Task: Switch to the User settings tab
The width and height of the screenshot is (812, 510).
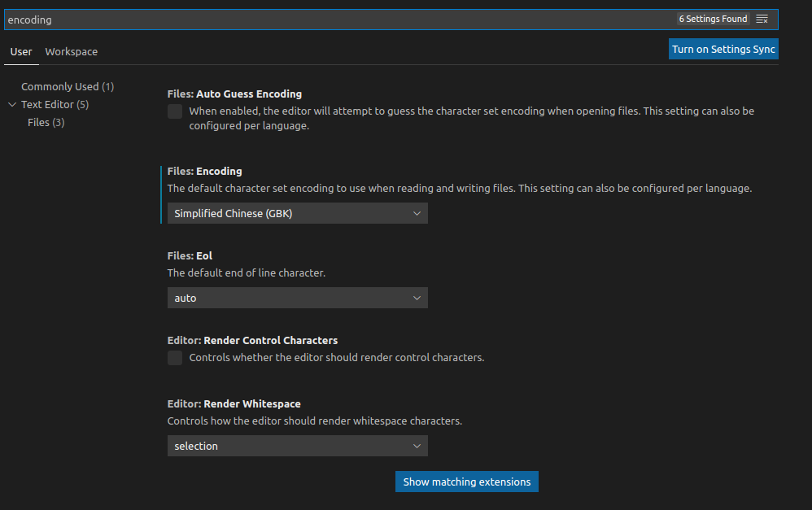Action: coord(21,52)
